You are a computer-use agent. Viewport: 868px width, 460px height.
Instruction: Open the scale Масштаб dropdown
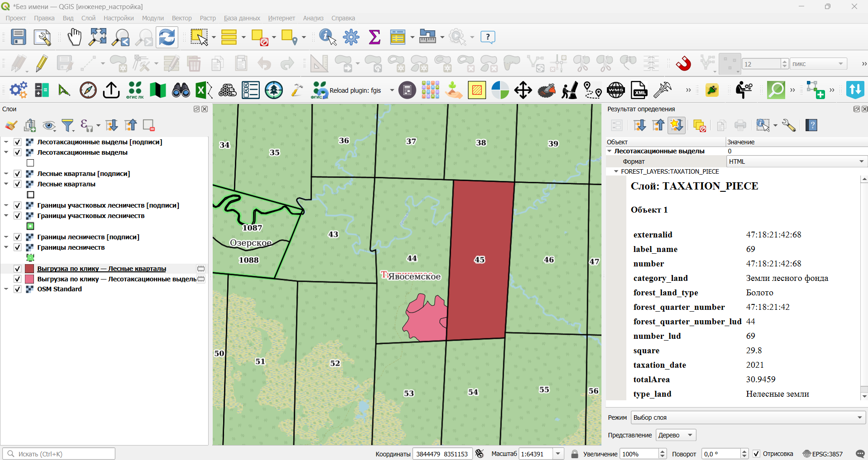point(558,454)
